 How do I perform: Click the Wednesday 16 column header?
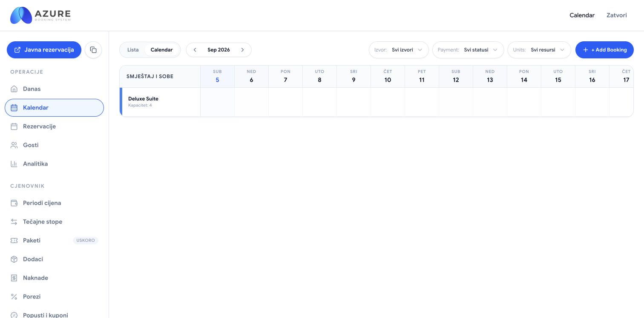pos(592,76)
